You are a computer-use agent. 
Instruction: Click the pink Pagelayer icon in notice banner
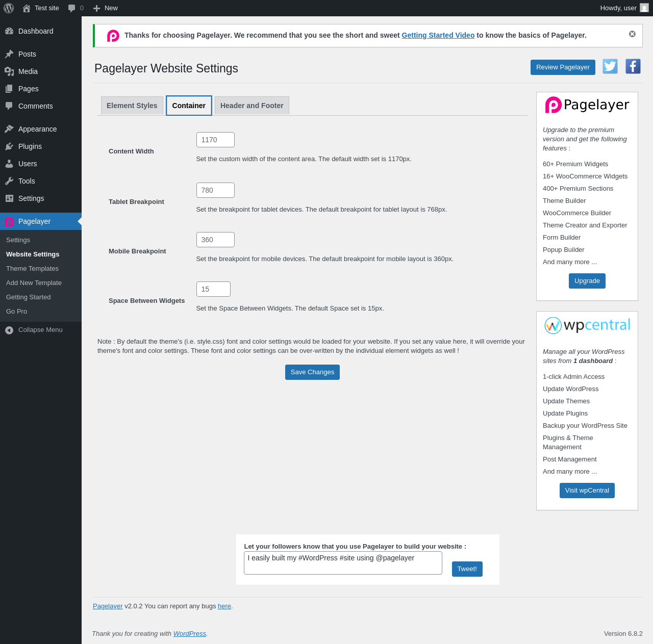(x=113, y=36)
